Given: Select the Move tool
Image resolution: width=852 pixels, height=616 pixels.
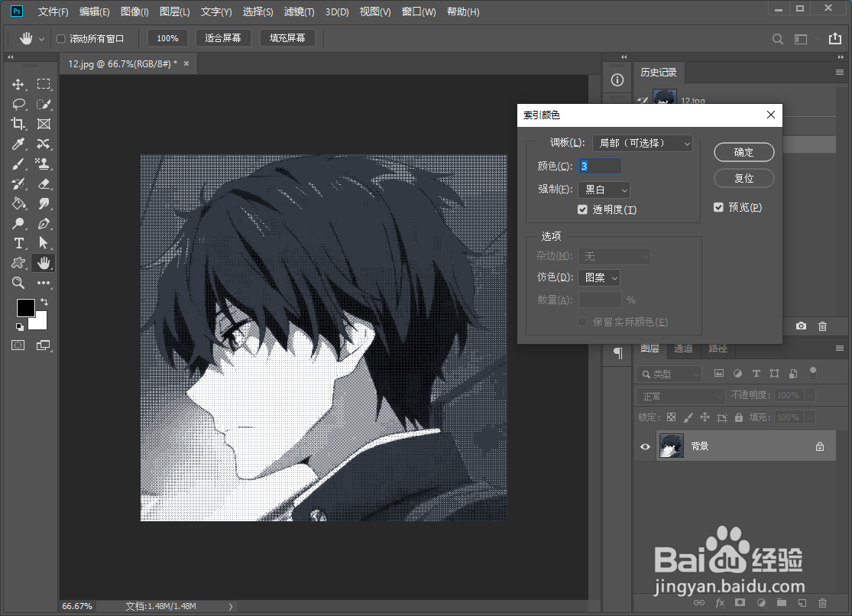Looking at the screenshot, I should [18, 84].
